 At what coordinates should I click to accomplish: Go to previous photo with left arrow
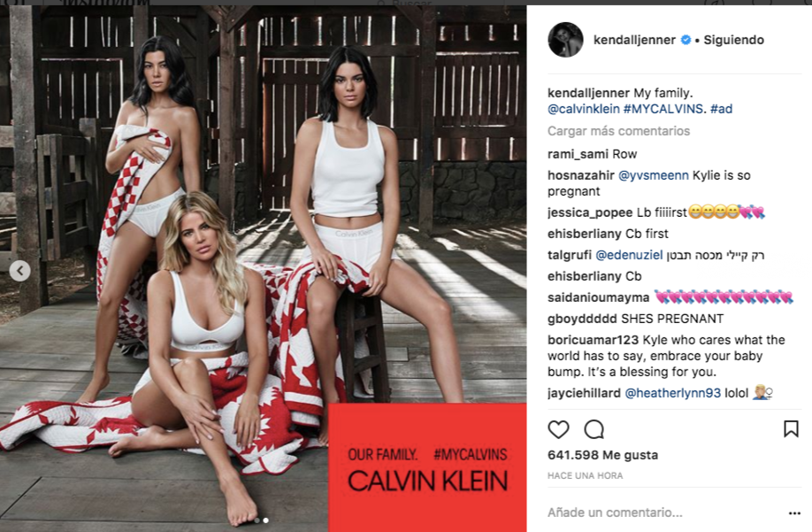(19, 270)
